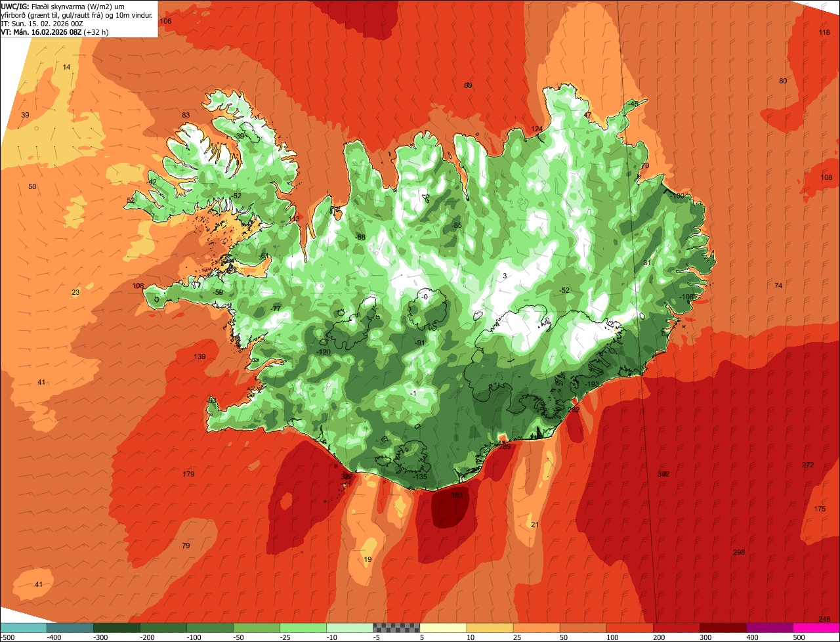Click the map value 113
Viewport: 840px width, 642px height.
pos(295,219)
